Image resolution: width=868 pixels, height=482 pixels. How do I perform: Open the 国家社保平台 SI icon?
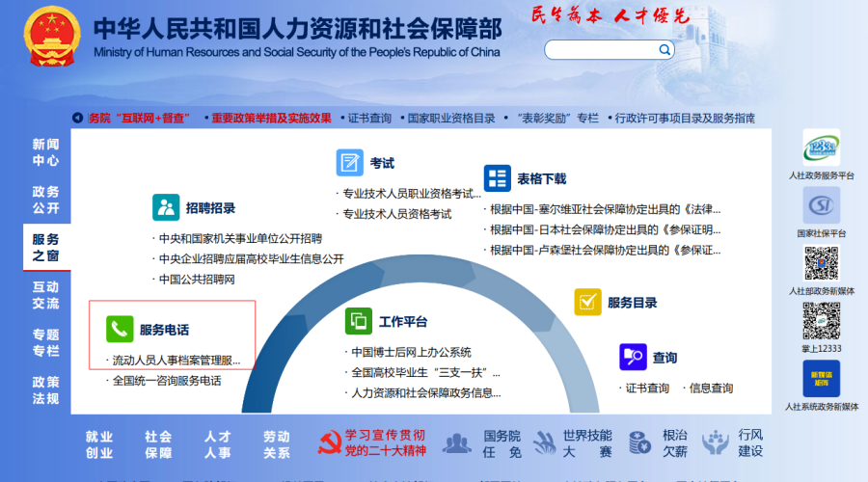[x=822, y=206]
